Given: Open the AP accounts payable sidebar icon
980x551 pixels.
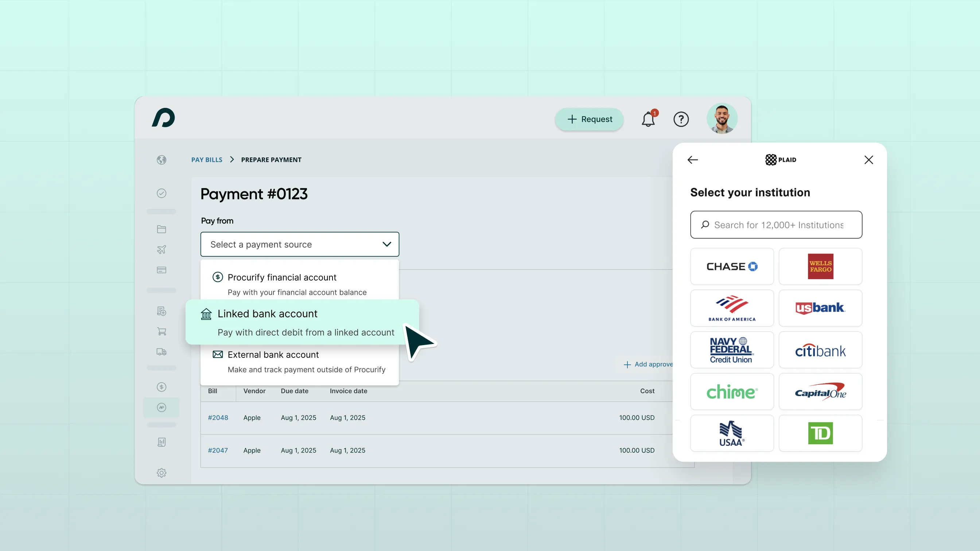Looking at the screenshot, I should coord(161,407).
